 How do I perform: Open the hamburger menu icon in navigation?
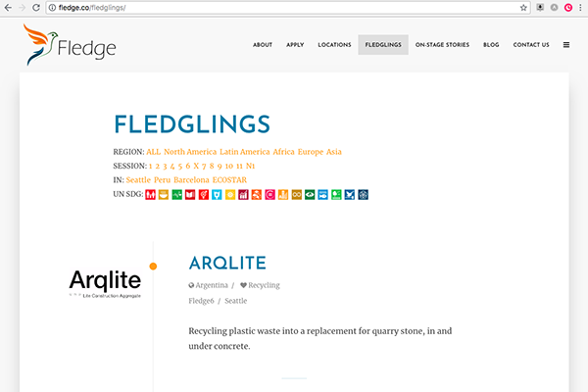(566, 45)
